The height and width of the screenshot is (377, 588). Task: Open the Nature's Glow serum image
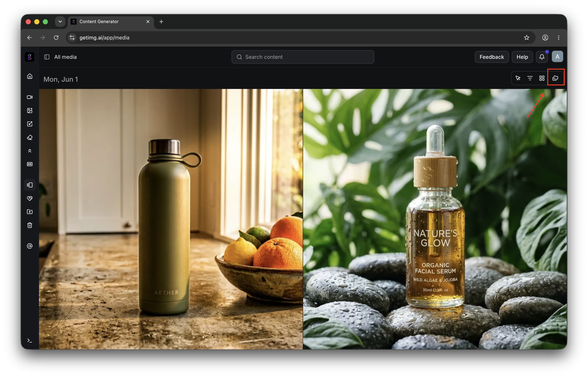coord(435,219)
